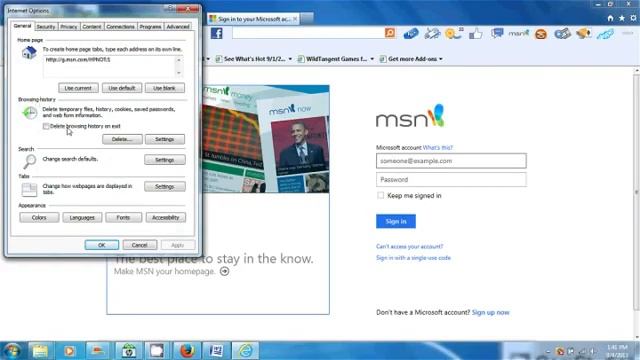Click the browser toolbar search box
The height and width of the screenshot is (360, 640).
pyautogui.click(x=308, y=33)
